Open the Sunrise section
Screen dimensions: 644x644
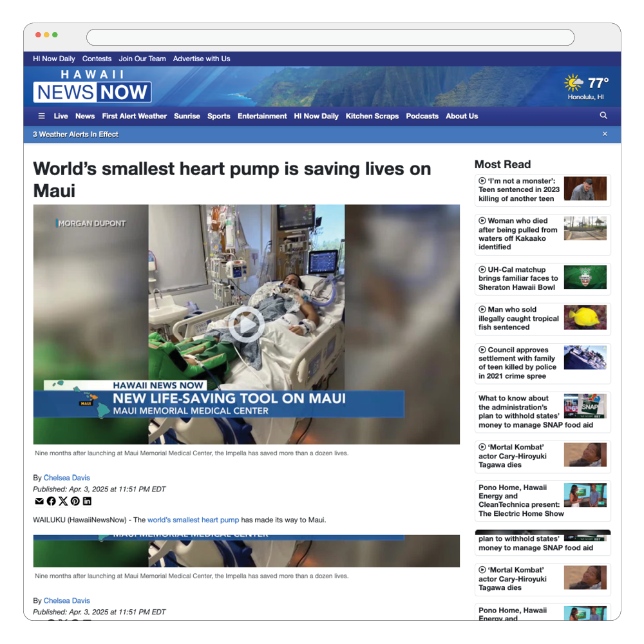click(x=187, y=116)
